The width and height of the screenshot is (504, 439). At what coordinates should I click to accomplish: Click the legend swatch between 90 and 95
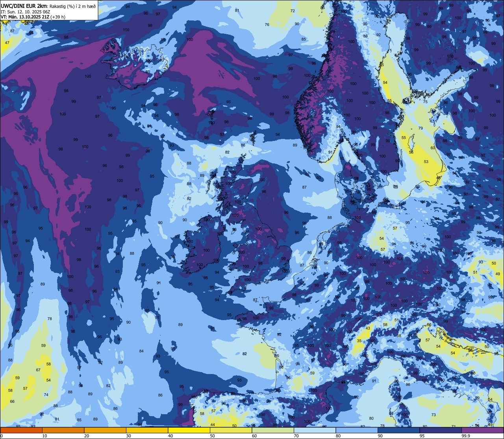pos(398,430)
